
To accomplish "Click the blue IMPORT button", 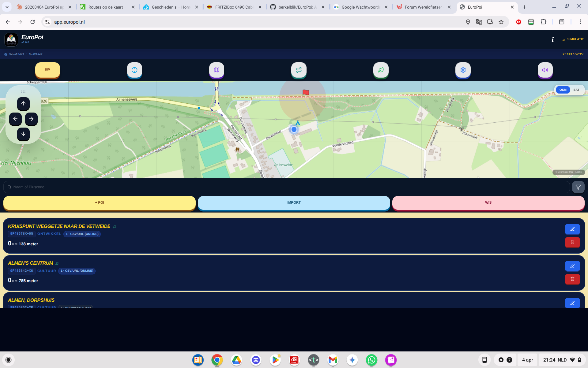I will (x=294, y=203).
